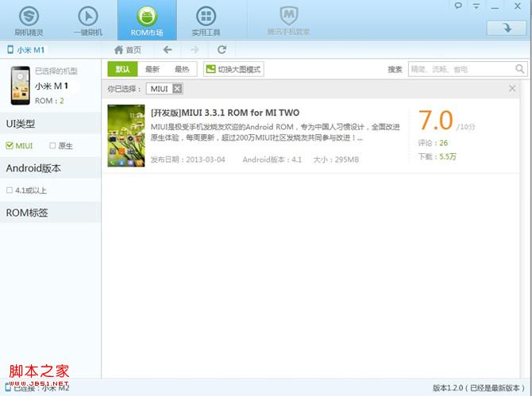The image size is (532, 396).
Task: Open the title bar dropdown menu
Action: tap(476, 6)
